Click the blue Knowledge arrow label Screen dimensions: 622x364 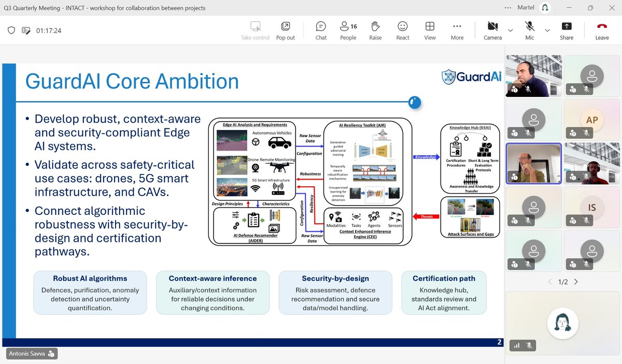click(426, 156)
